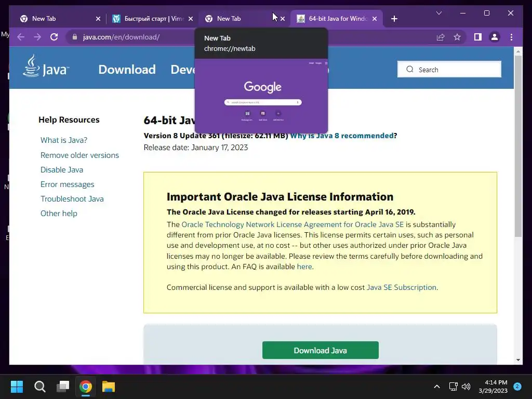Close the Быстрый старт tab
The width and height of the screenshot is (532, 399).
click(191, 19)
